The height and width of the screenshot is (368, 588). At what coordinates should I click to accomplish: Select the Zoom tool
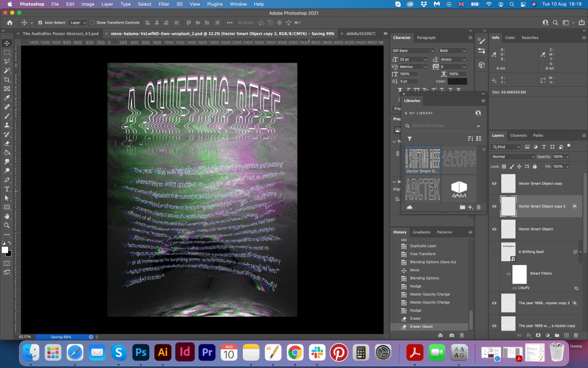7,225
